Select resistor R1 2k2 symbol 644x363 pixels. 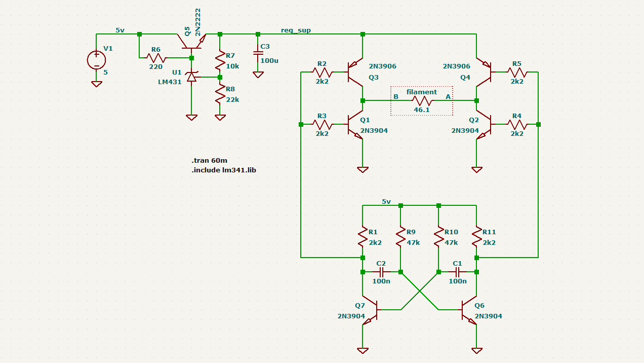(x=363, y=236)
